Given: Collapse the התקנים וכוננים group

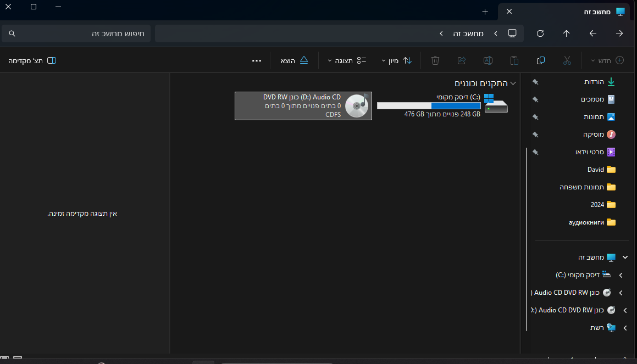Looking at the screenshot, I should [x=513, y=83].
